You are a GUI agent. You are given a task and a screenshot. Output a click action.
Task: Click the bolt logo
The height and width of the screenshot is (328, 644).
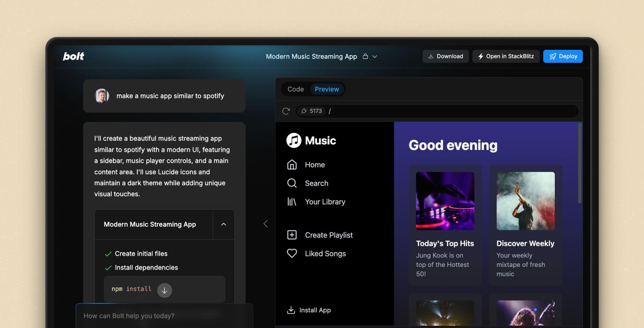tap(73, 56)
